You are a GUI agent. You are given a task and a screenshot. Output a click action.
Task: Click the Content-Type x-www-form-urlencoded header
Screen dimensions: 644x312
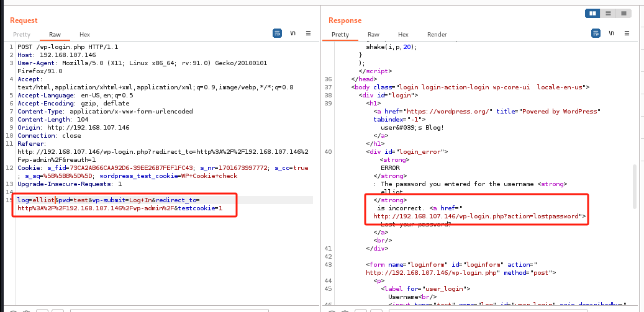(x=105, y=112)
